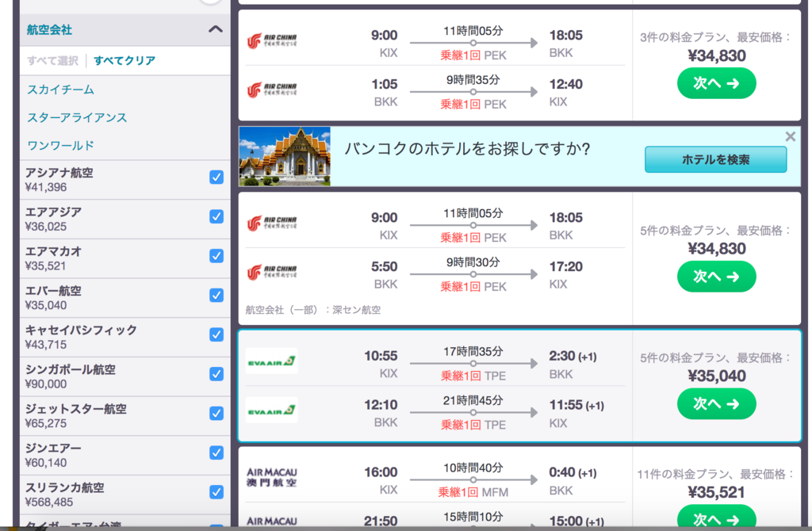The width and height of the screenshot is (812, 531).
Task: Collapse the 航空会社 filter section
Action: point(216,29)
